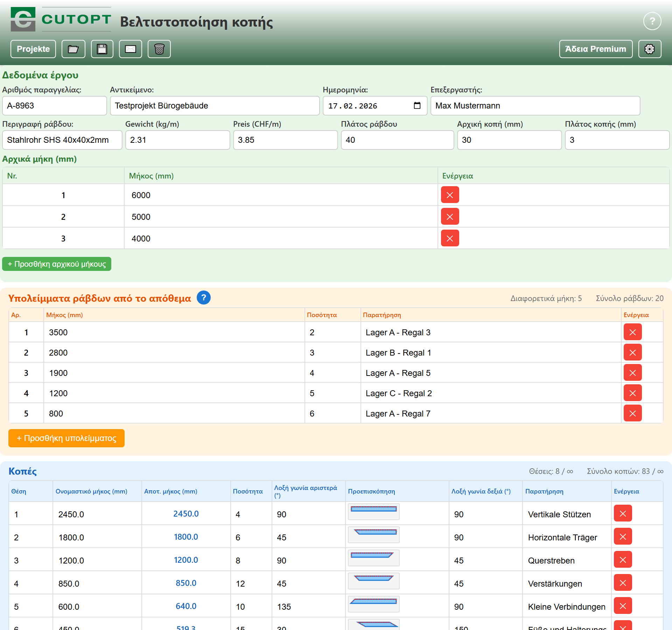Delete the Verstärkungen cut row
Screen dimensions: 672x630
[623, 583]
